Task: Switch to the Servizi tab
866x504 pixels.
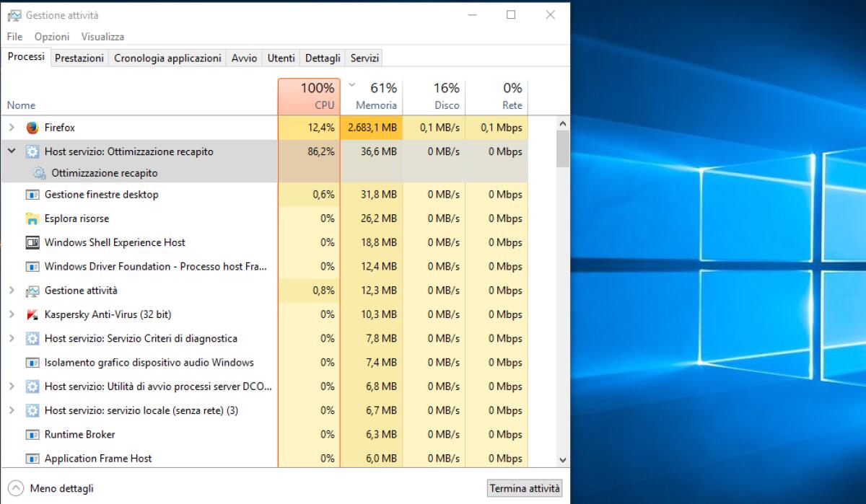Action: (x=364, y=58)
